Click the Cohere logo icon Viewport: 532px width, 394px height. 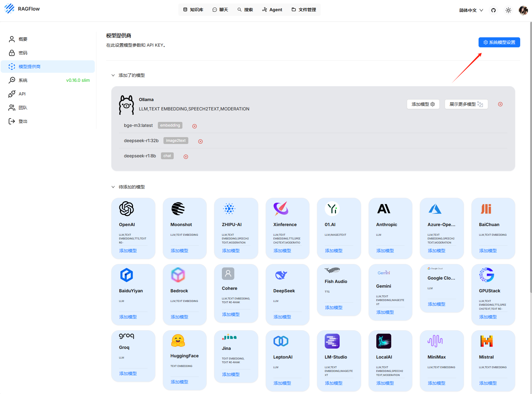[228, 274]
